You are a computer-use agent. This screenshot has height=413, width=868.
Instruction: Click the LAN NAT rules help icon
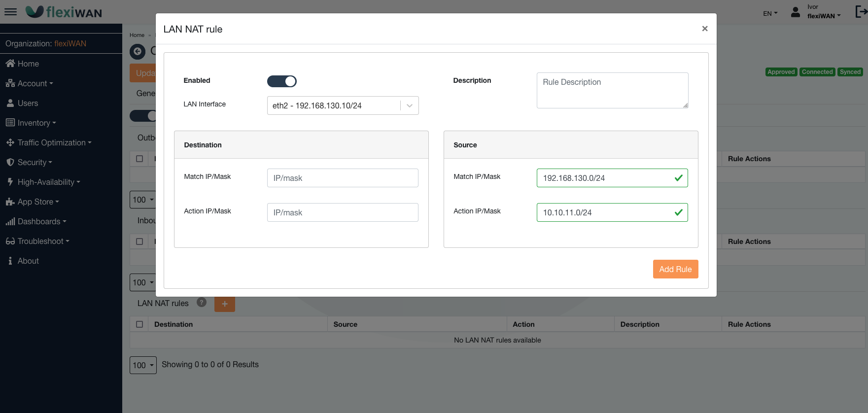tap(201, 303)
